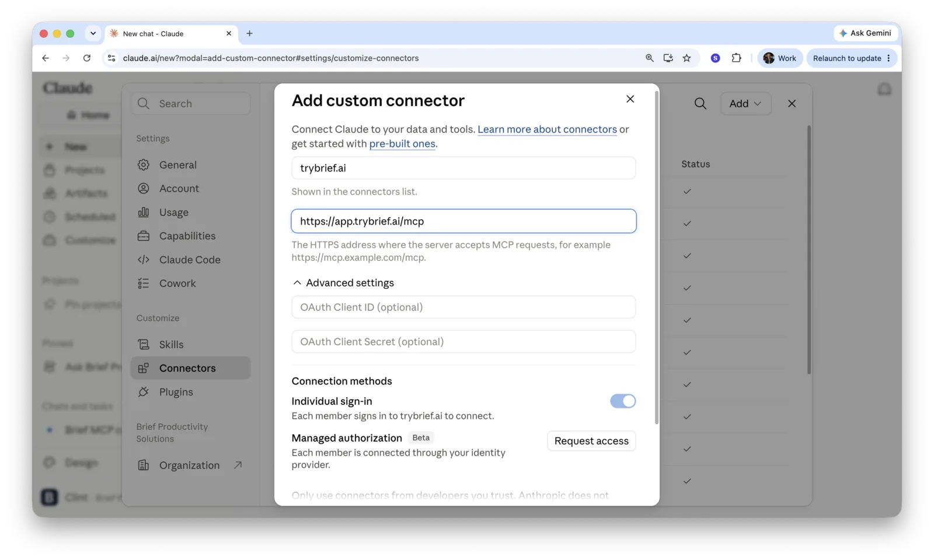Viewport: 934px width, 560px height.
Task: Click the Status column header
Action: point(696,164)
